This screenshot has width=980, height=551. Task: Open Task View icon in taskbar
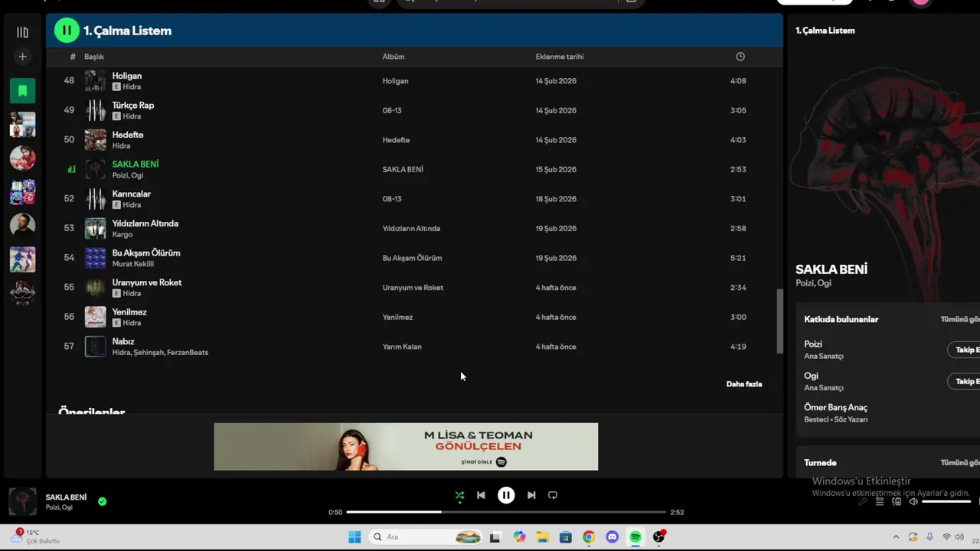(495, 537)
